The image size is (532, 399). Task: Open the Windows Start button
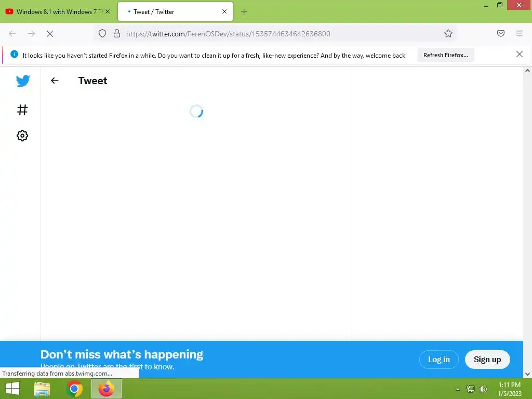click(x=12, y=389)
